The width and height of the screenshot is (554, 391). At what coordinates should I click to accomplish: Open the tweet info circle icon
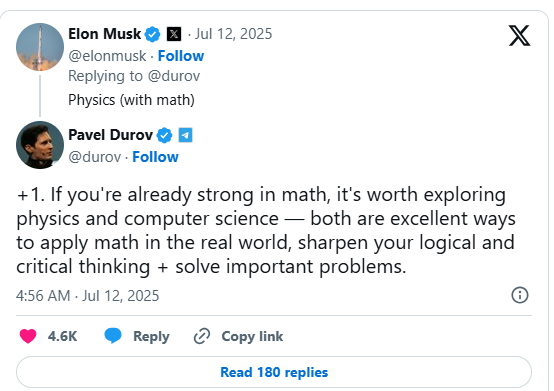click(x=520, y=295)
